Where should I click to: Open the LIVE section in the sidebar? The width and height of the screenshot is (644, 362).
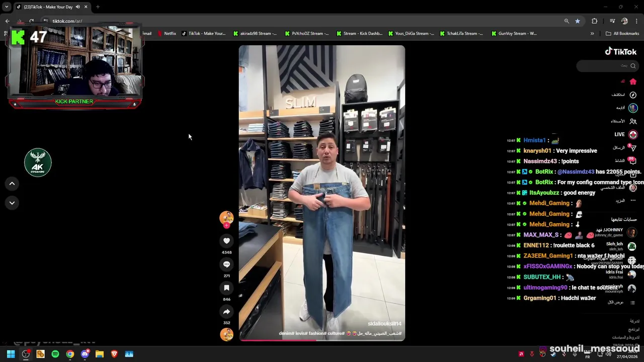tap(625, 134)
